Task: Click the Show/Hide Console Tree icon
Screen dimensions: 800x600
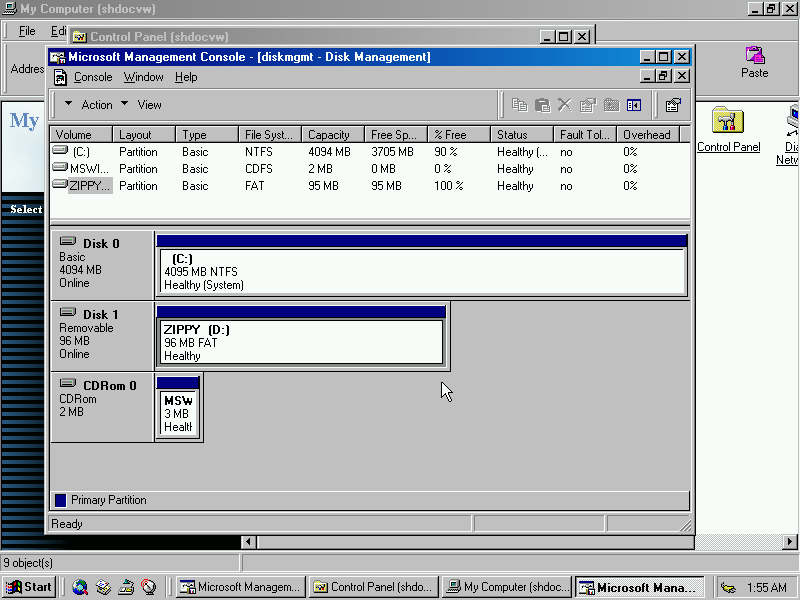Action: (634, 105)
